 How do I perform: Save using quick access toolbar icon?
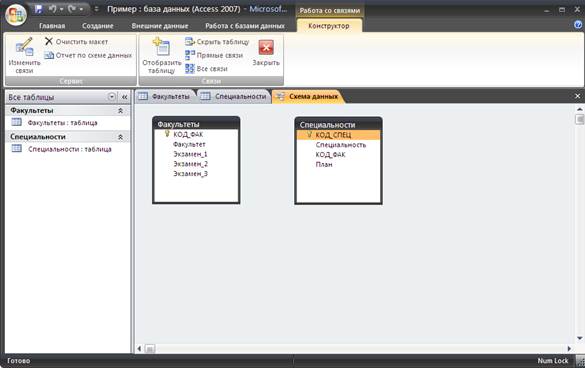pos(38,9)
